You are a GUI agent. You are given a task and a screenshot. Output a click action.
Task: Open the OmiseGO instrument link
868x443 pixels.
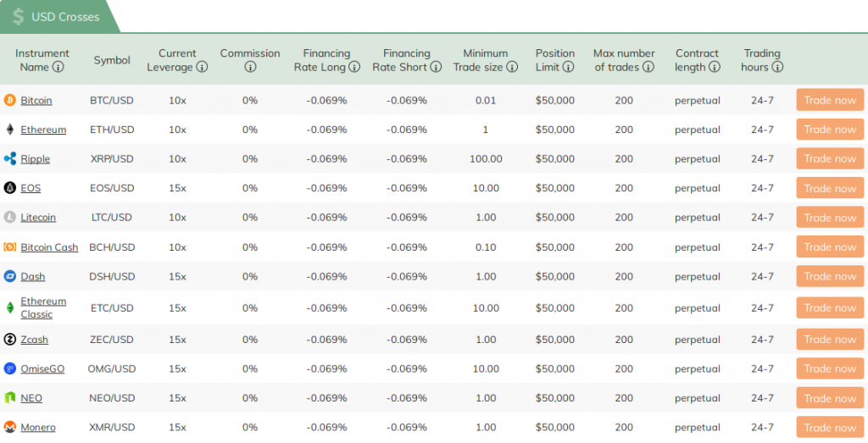[42, 369]
